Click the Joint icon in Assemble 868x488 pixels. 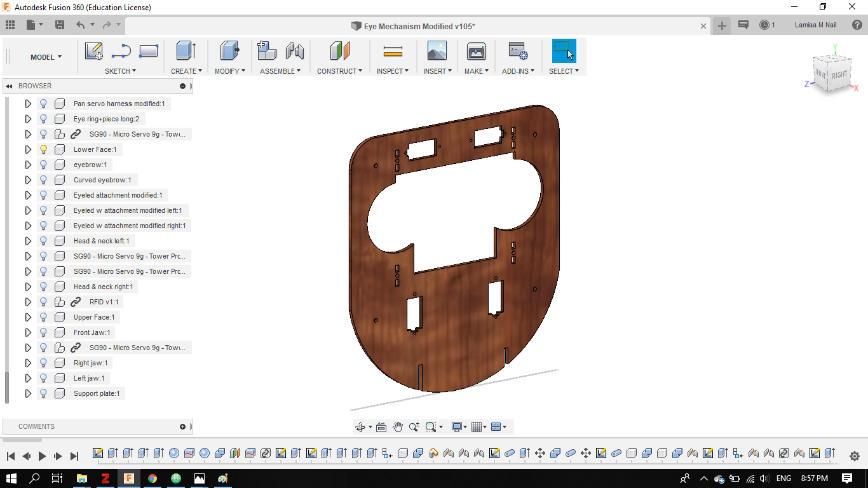pos(295,51)
